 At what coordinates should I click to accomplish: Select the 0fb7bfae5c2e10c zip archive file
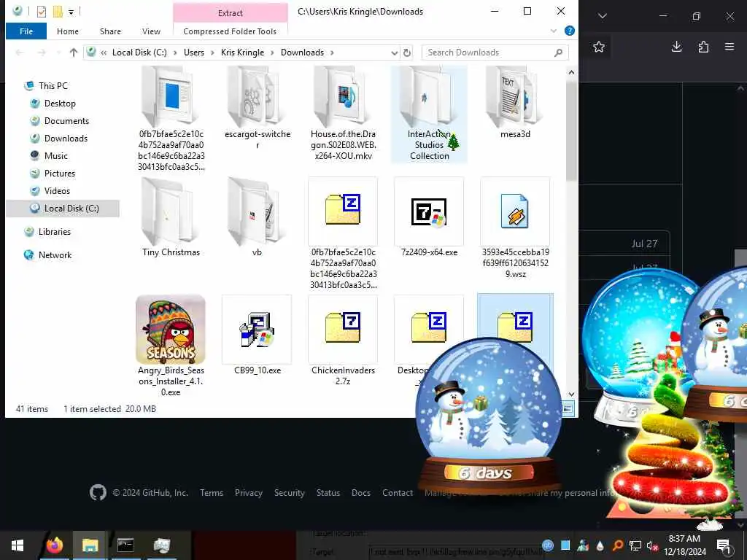pos(343,233)
